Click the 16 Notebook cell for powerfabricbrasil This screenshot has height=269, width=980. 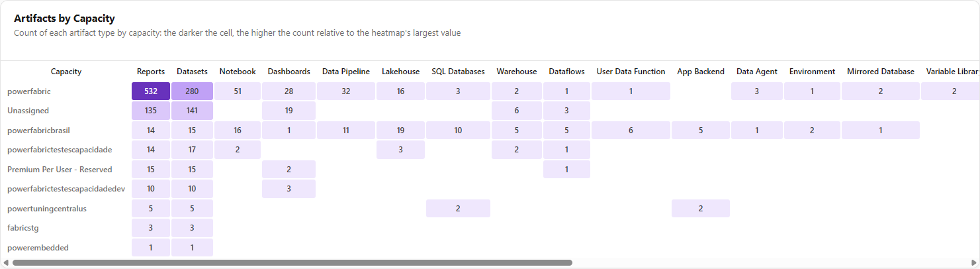click(x=238, y=131)
